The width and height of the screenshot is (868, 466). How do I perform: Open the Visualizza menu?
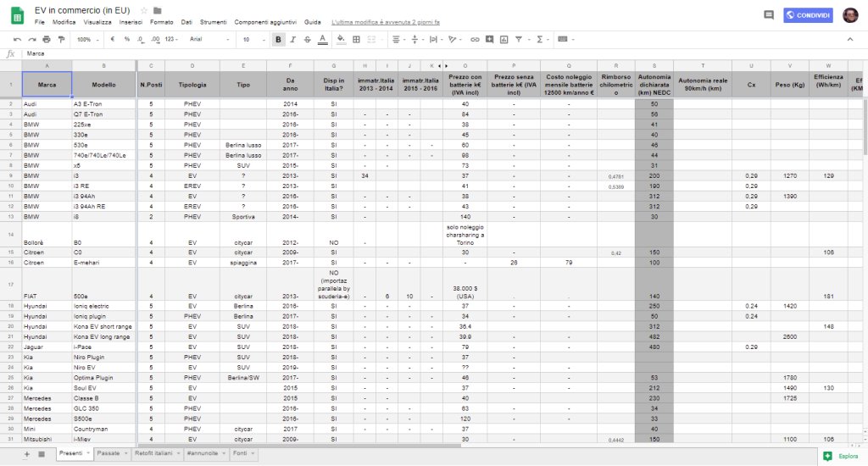(x=97, y=22)
